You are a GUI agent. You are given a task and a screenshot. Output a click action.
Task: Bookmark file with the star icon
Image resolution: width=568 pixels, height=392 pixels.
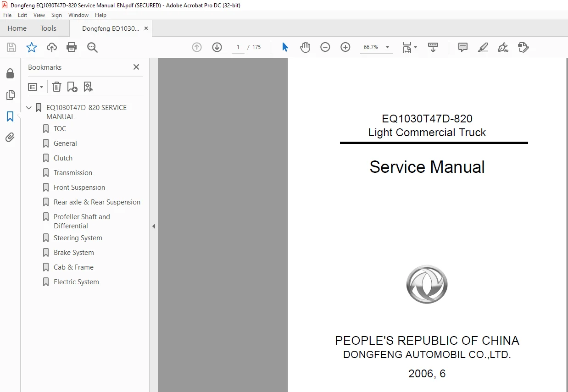click(x=31, y=47)
